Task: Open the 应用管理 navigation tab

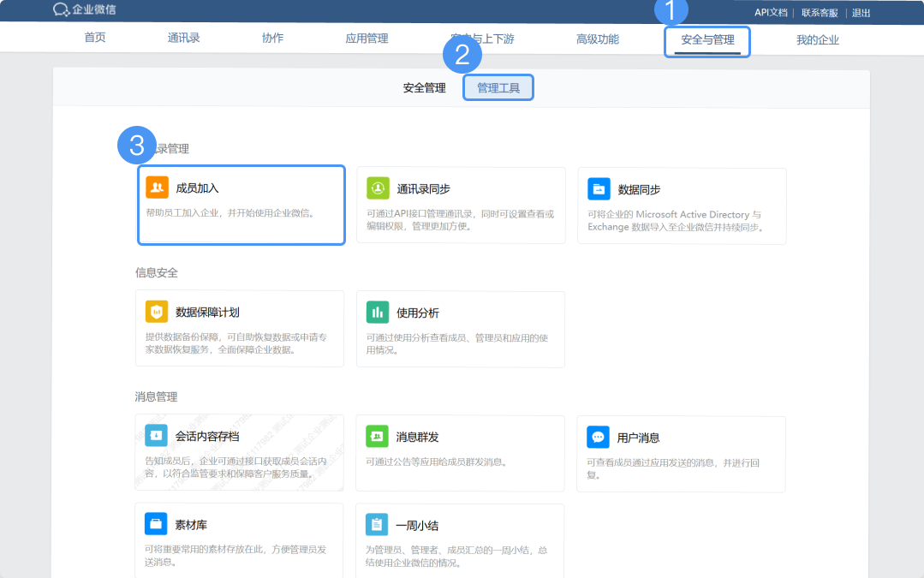Action: pos(367,39)
